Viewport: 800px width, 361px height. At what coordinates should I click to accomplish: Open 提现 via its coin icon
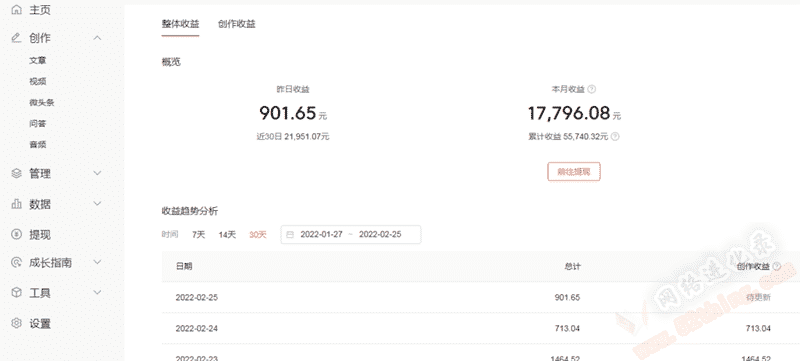16,234
